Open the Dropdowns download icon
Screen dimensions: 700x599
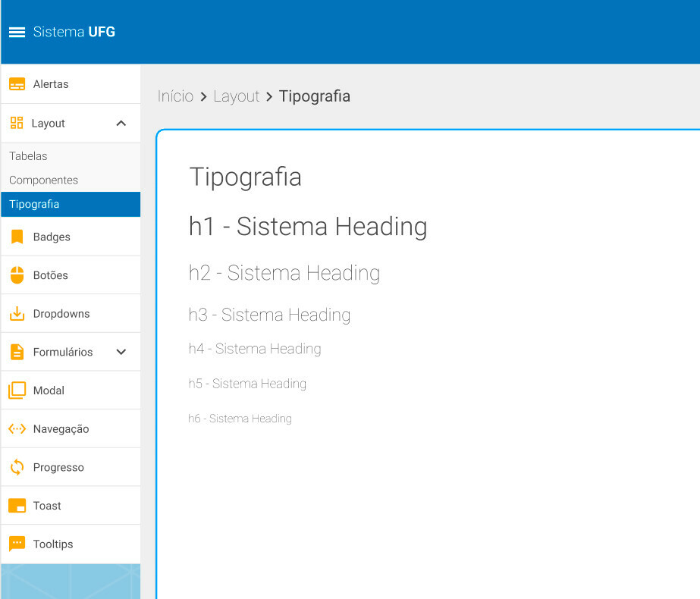coord(17,313)
